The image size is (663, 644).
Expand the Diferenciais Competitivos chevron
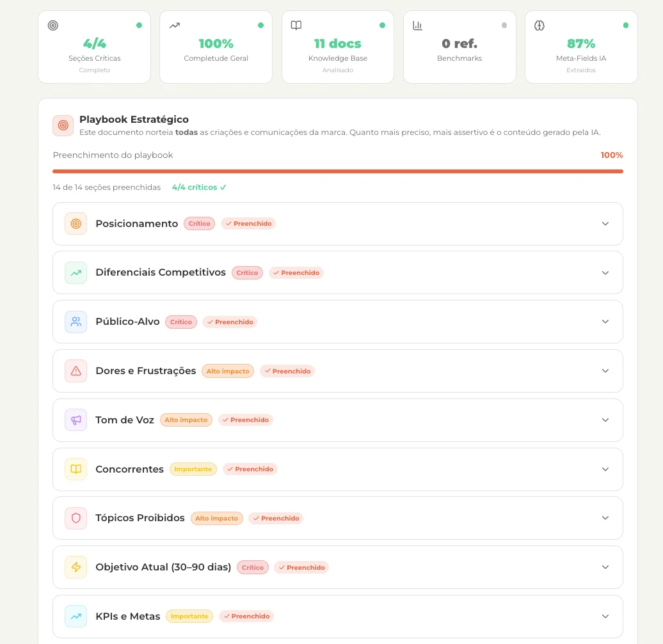tap(605, 273)
